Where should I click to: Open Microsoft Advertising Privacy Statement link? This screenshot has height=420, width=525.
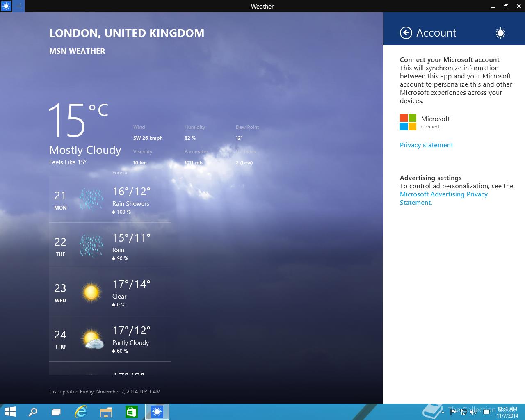tap(444, 198)
